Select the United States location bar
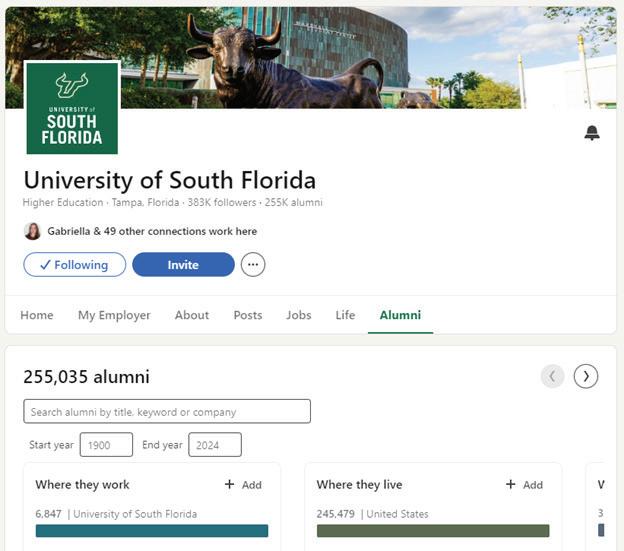The image size is (624, 551). click(x=433, y=531)
